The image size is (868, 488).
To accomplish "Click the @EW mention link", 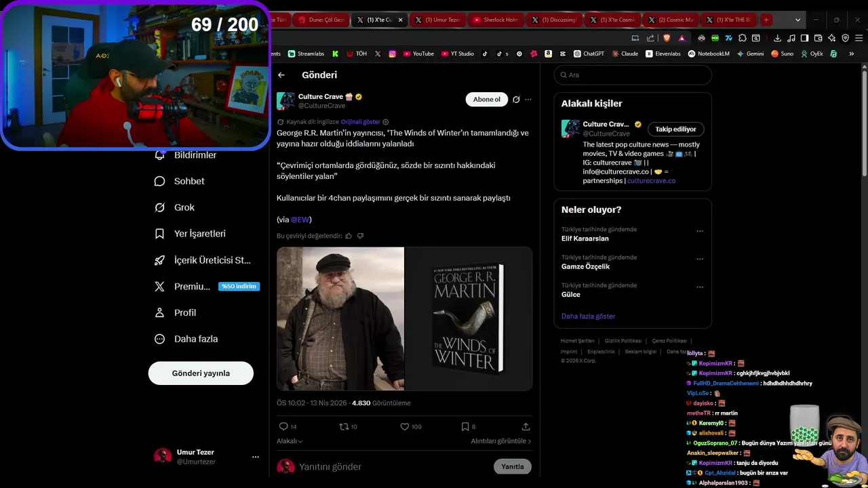I will point(300,220).
